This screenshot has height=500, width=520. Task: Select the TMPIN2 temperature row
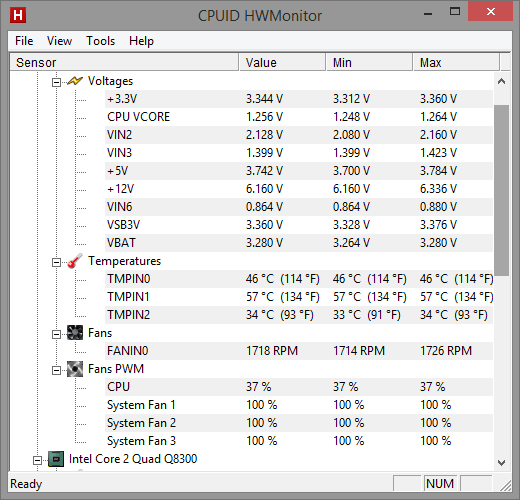(x=299, y=315)
